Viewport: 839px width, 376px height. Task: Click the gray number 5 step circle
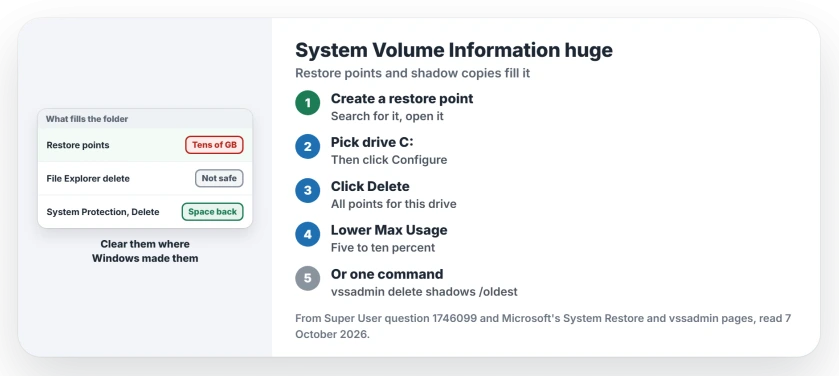[x=308, y=278]
